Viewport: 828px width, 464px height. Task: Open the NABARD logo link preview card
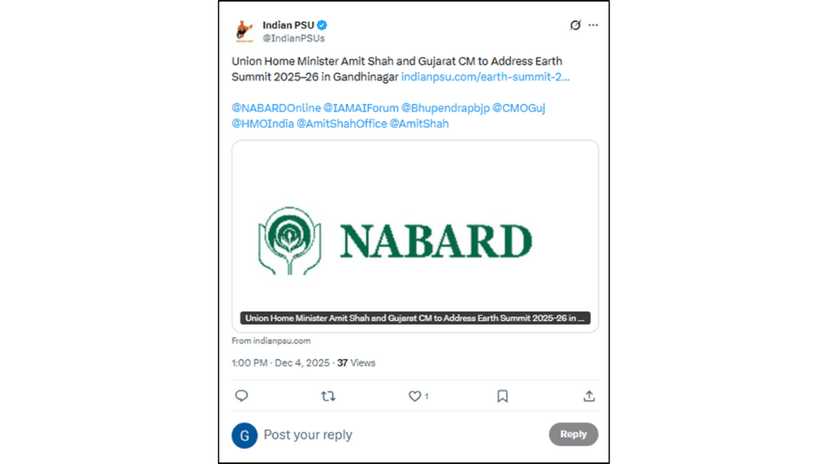415,236
